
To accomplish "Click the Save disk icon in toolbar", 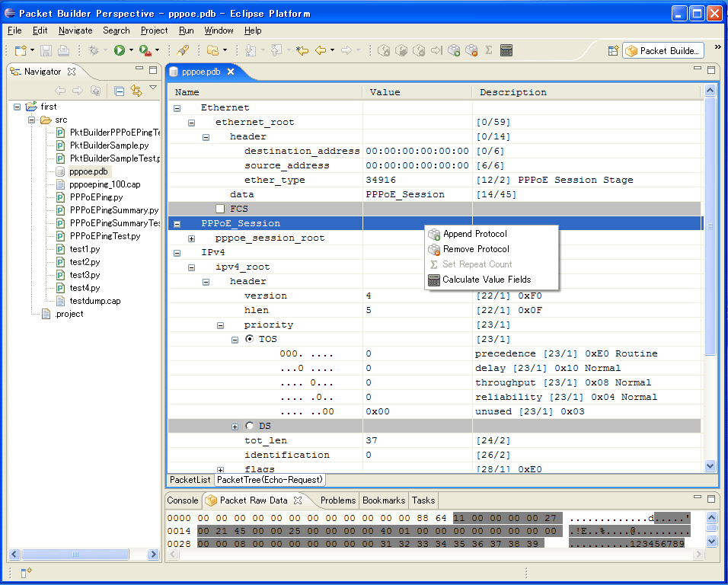I will pyautogui.click(x=46, y=50).
